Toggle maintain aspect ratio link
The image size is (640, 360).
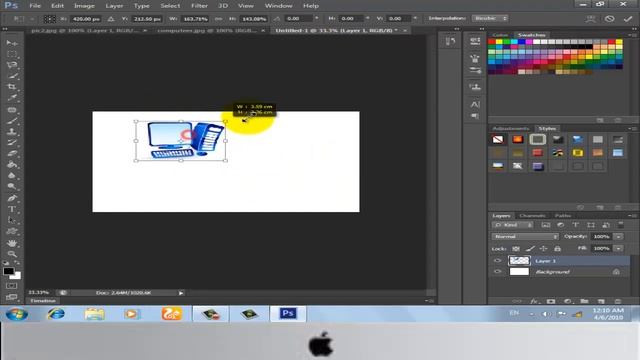point(219,19)
